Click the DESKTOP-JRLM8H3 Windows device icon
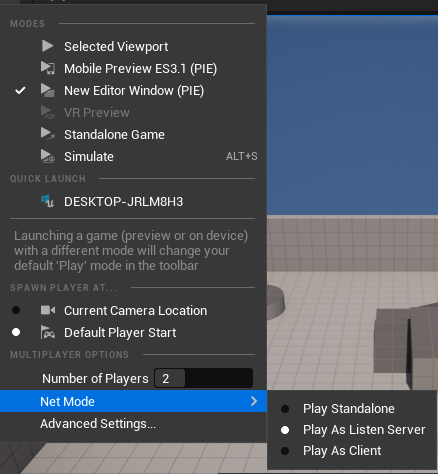The width and height of the screenshot is (438, 474). tap(47, 201)
